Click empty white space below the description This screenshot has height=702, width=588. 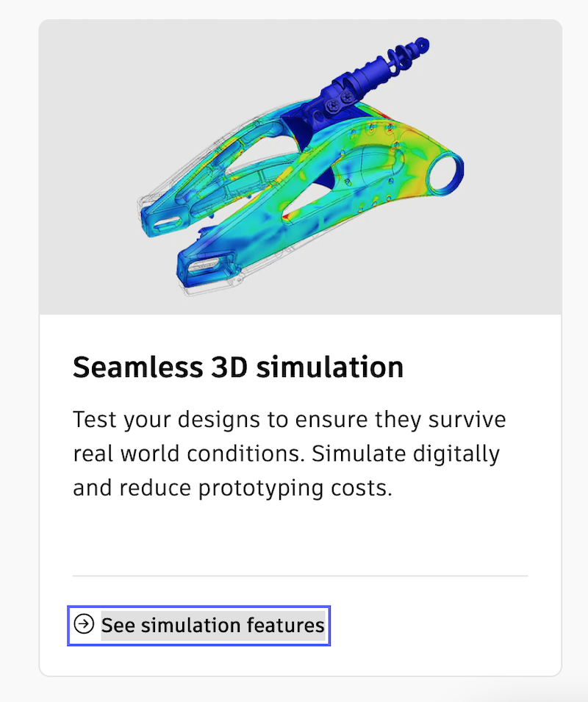(x=301, y=537)
